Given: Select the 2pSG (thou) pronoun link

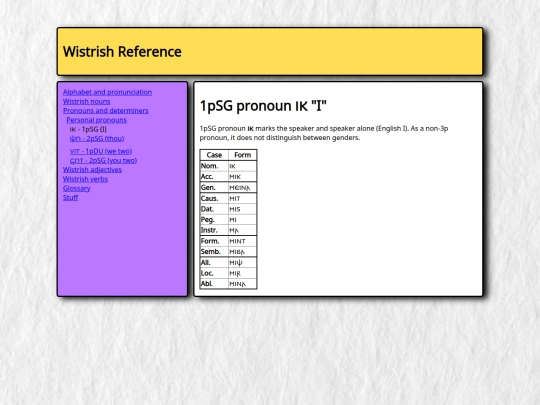Looking at the screenshot, I should (97, 138).
